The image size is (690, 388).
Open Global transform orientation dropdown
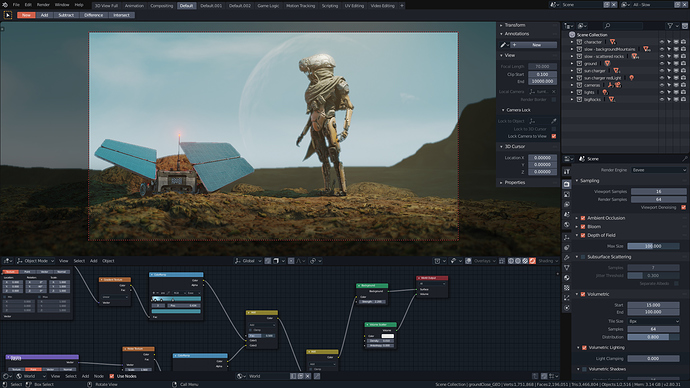[x=248, y=261]
